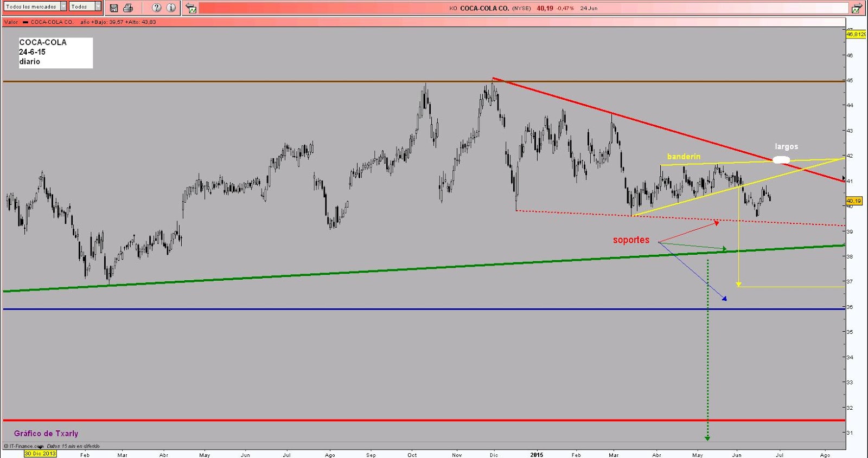Click the 'año +Bajo: 39,57 +Alto: 43,83' text

(118, 22)
